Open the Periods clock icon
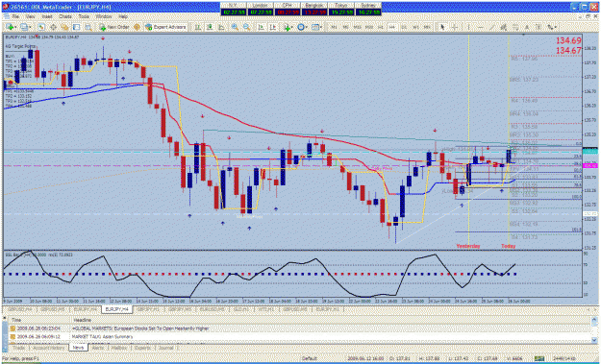 coord(301,27)
